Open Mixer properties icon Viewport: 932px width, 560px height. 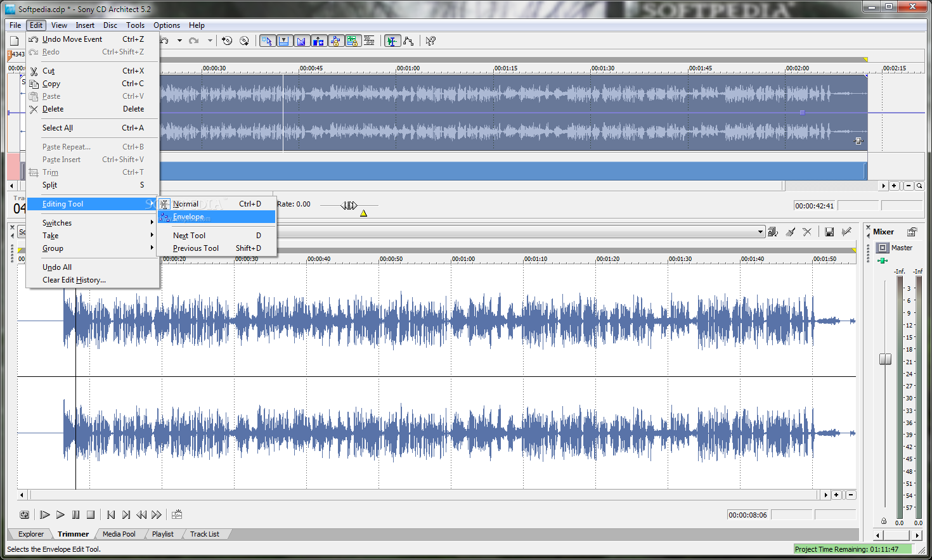pyautogui.click(x=912, y=232)
